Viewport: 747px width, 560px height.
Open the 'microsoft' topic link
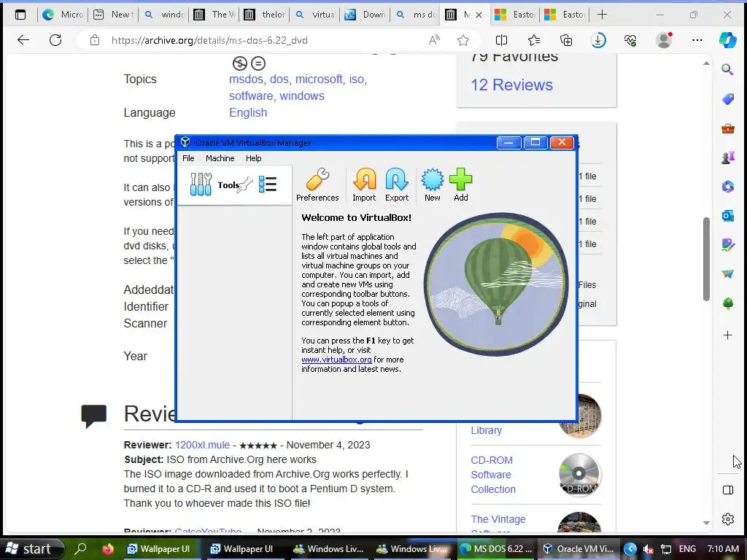319,79
